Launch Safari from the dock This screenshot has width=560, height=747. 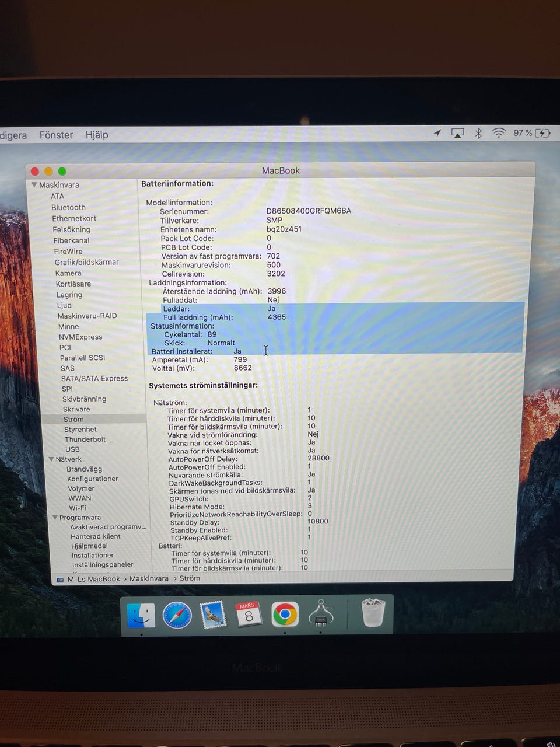177,615
